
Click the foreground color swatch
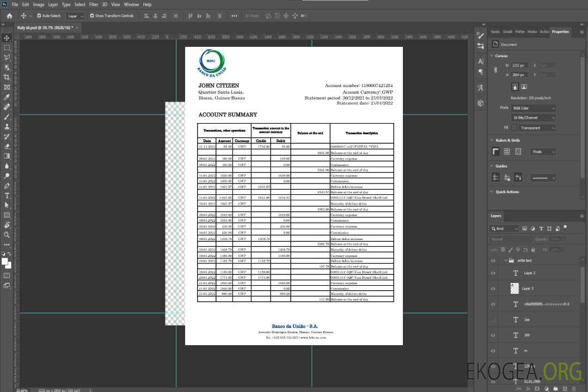5,261
